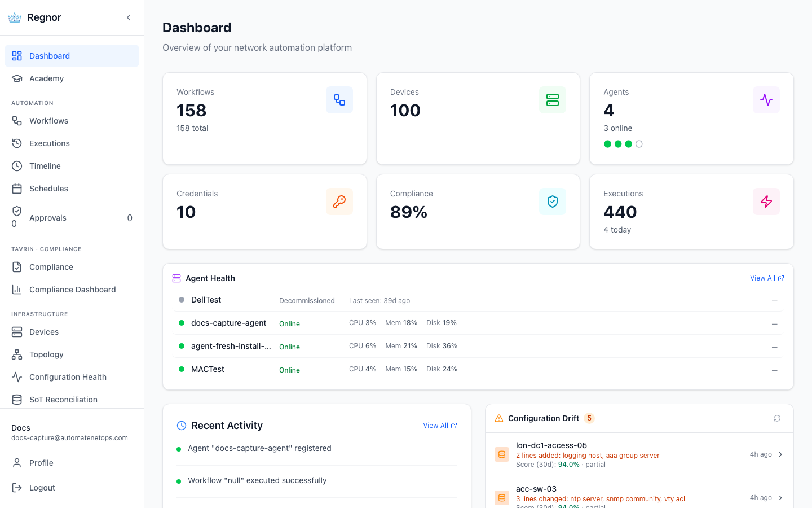The height and width of the screenshot is (508, 812).
Task: Select the MACTest agent row
Action: coord(478,370)
